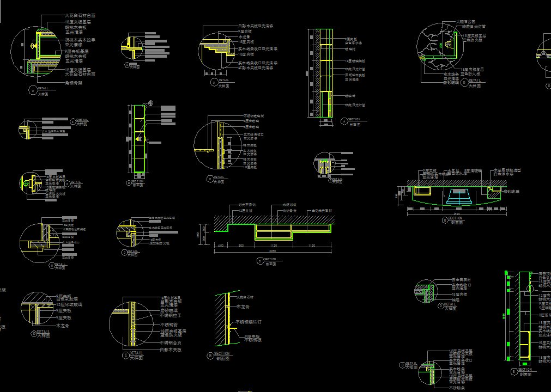Screen dimensions: 551x392
Task: Click the SECTION A callout circle below wall section
Action: 344,121
